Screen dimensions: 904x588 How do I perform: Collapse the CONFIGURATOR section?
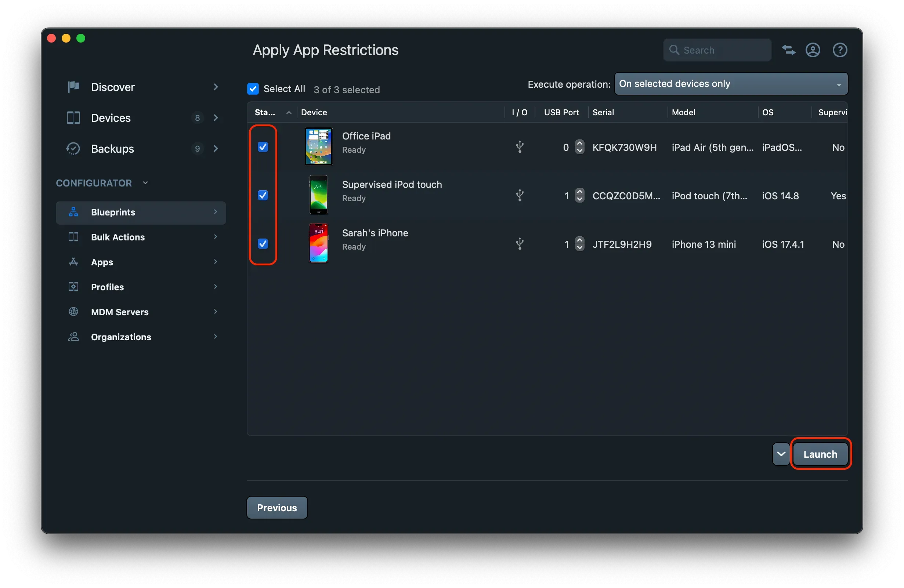coord(146,182)
